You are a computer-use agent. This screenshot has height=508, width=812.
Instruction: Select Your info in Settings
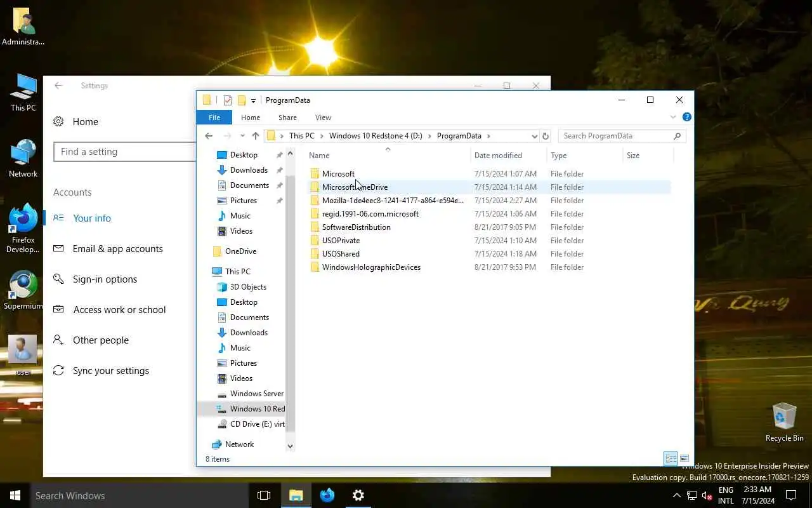click(92, 218)
